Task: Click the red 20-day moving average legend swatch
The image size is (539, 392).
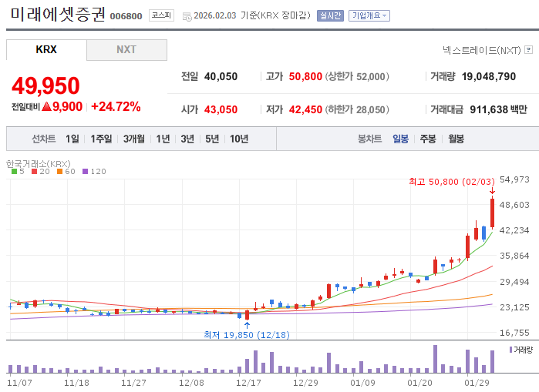Action: (x=34, y=171)
